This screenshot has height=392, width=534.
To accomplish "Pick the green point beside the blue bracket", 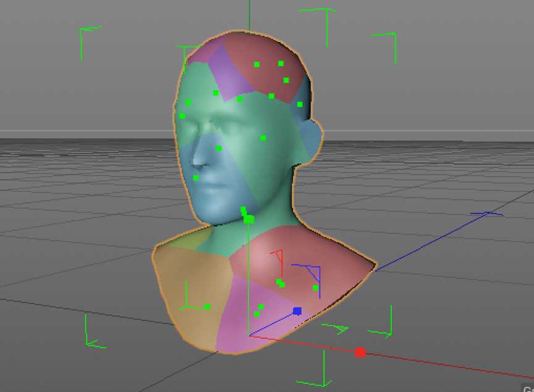I will tap(316, 288).
